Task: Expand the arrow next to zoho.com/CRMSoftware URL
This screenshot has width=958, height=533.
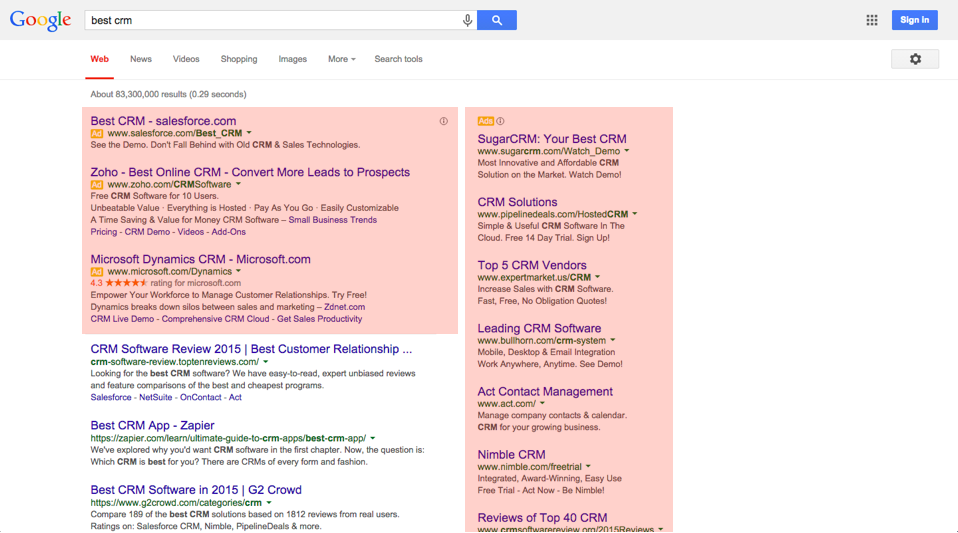Action: (238, 184)
